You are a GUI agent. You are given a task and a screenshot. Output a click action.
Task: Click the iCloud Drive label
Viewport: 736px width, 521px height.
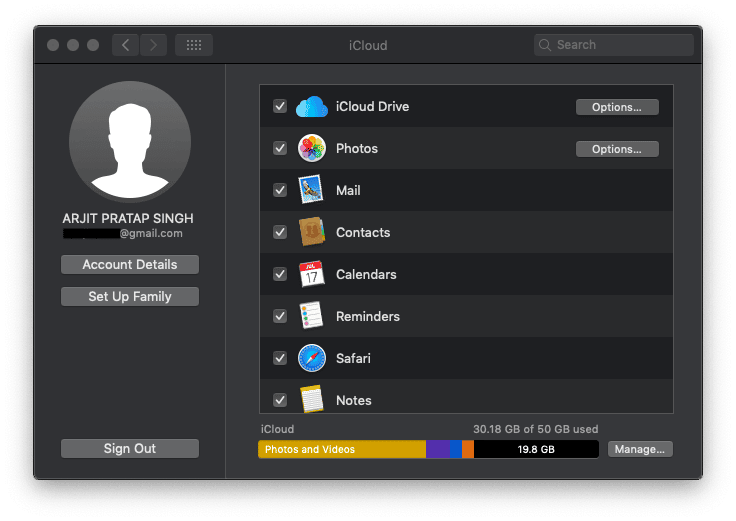pos(373,107)
